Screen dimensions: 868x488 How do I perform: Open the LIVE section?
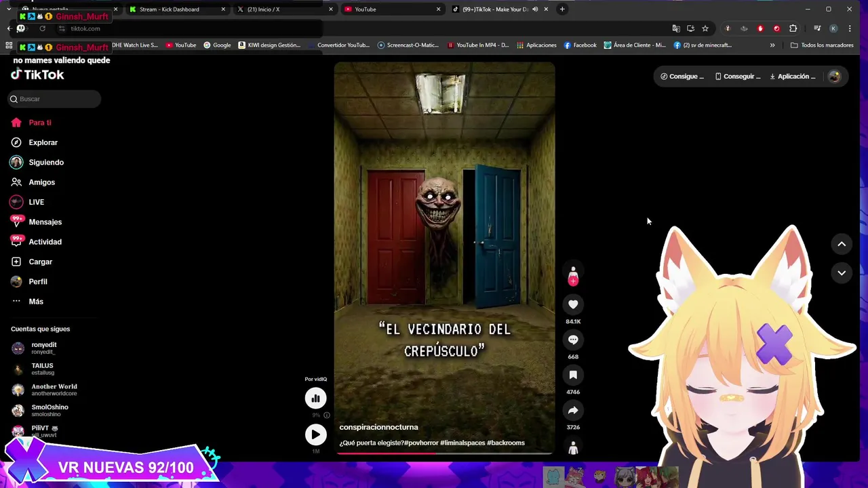(27, 202)
